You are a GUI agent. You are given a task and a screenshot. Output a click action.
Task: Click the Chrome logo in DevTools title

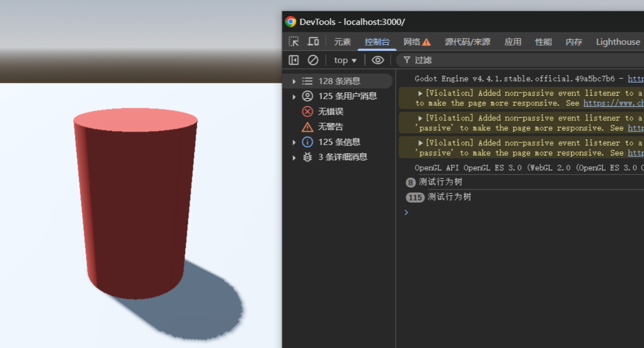(x=291, y=22)
